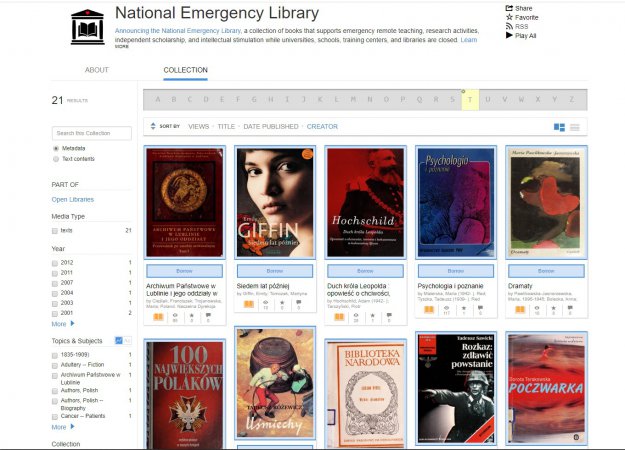Viewport: 625px width, 450px height.
Task: Check the texts media type checkbox
Action: click(55, 231)
